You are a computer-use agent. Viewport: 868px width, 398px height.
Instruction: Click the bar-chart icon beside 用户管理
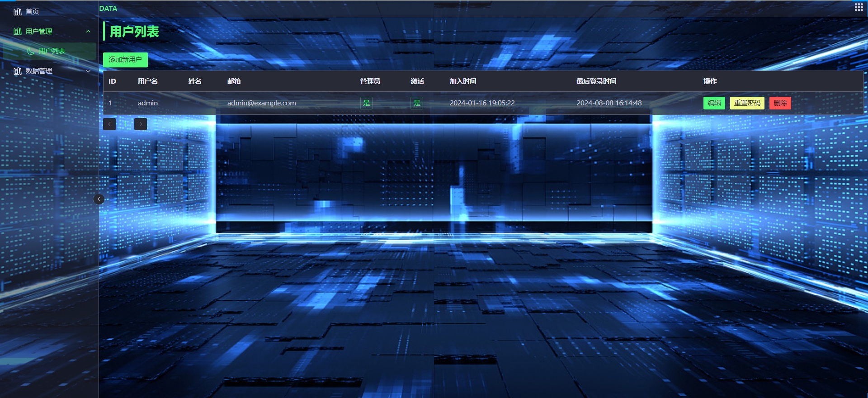click(18, 31)
